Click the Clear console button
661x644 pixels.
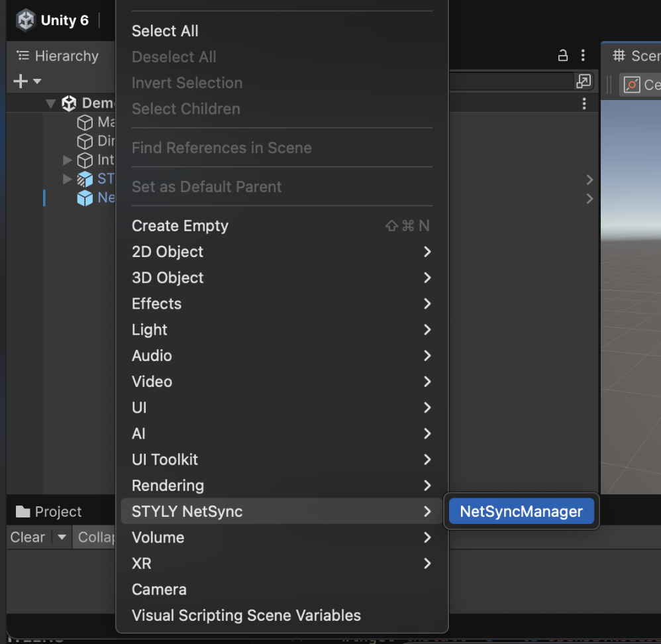click(x=27, y=537)
